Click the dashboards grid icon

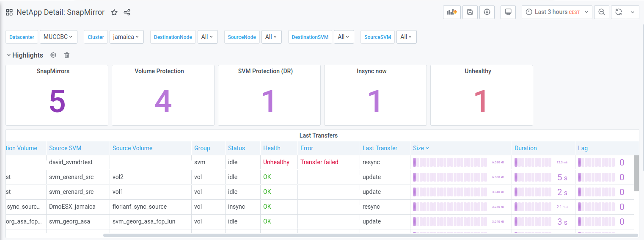(x=9, y=12)
